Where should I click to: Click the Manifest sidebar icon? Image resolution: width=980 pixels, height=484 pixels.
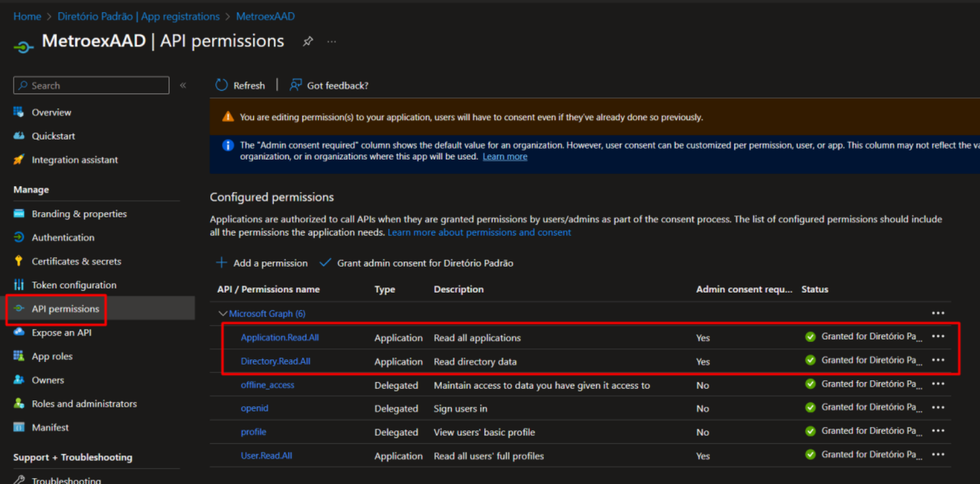(x=19, y=427)
